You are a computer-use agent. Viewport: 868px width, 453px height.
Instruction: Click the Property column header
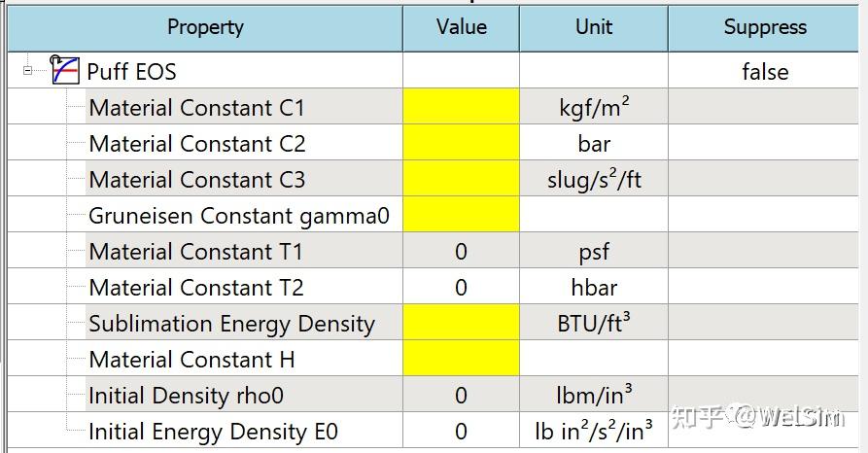point(205,27)
